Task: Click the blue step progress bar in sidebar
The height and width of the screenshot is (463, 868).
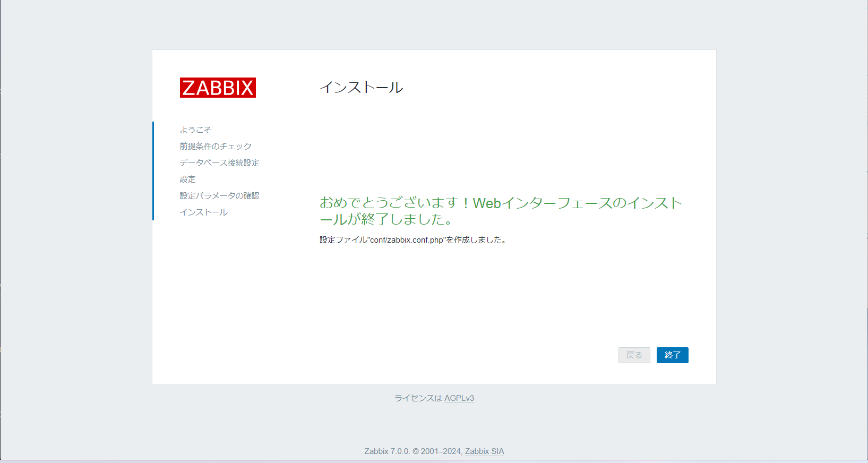Action: coord(153,170)
